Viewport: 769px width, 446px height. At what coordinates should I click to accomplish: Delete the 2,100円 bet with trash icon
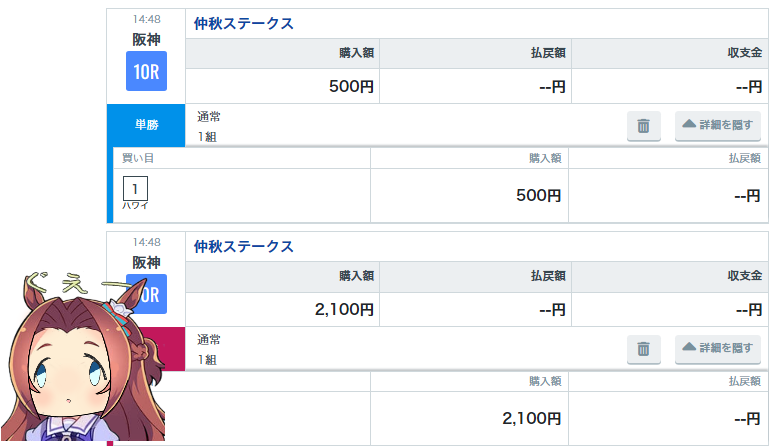(x=643, y=349)
